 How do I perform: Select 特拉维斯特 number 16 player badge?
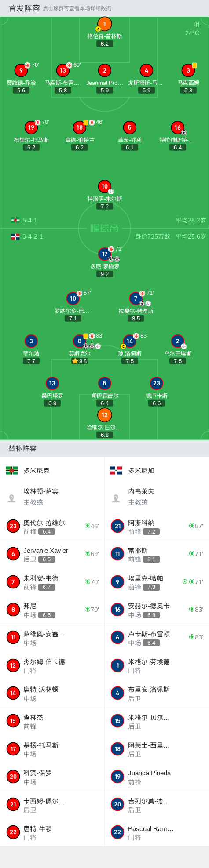coord(177,127)
